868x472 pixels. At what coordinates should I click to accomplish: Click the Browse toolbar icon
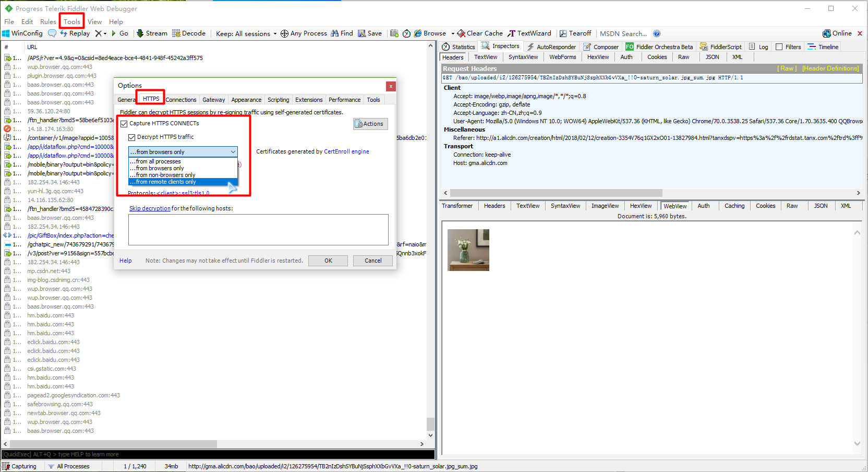click(418, 33)
